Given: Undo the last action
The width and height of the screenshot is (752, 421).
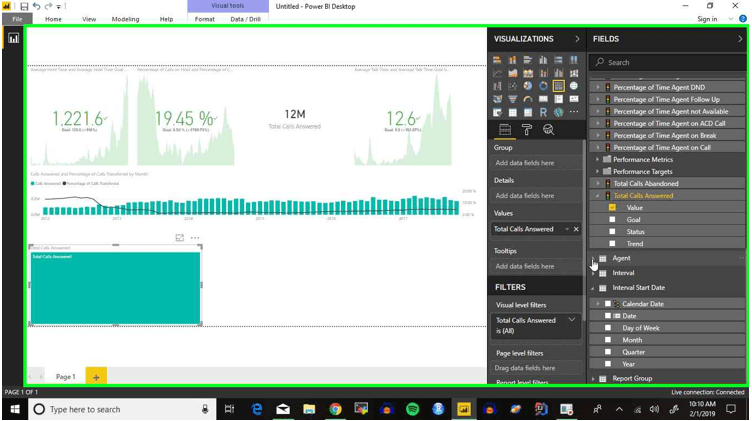Looking at the screenshot, I should click(37, 6).
